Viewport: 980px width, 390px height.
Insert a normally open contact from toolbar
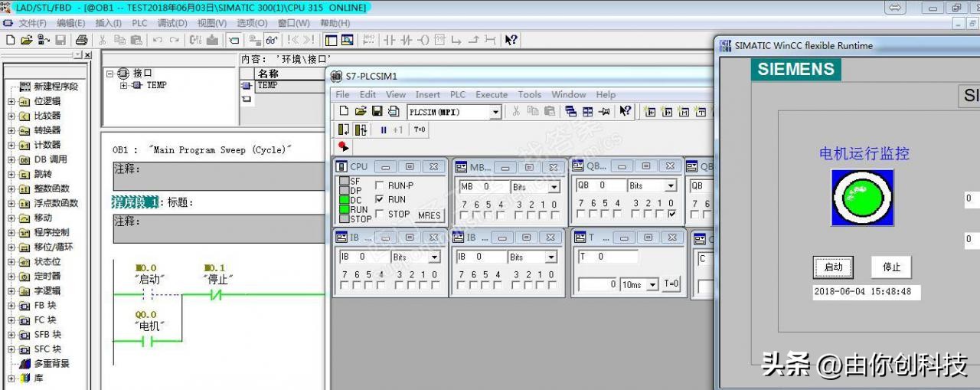(389, 40)
